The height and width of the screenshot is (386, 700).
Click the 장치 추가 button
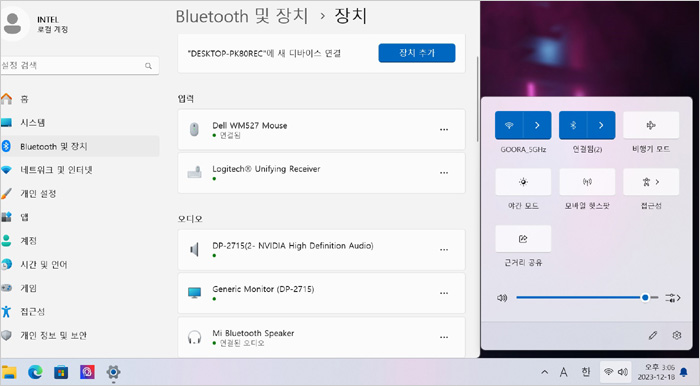417,53
